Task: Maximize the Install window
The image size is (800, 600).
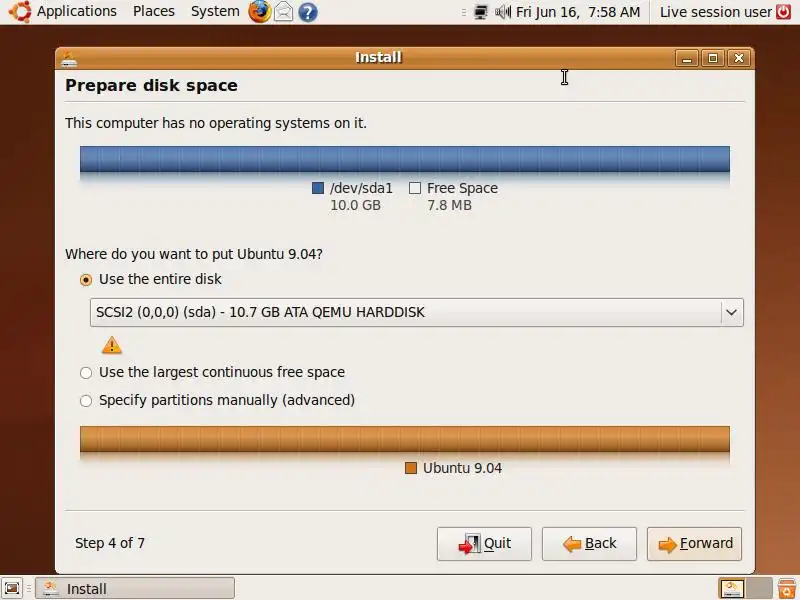Action: pyautogui.click(x=713, y=58)
